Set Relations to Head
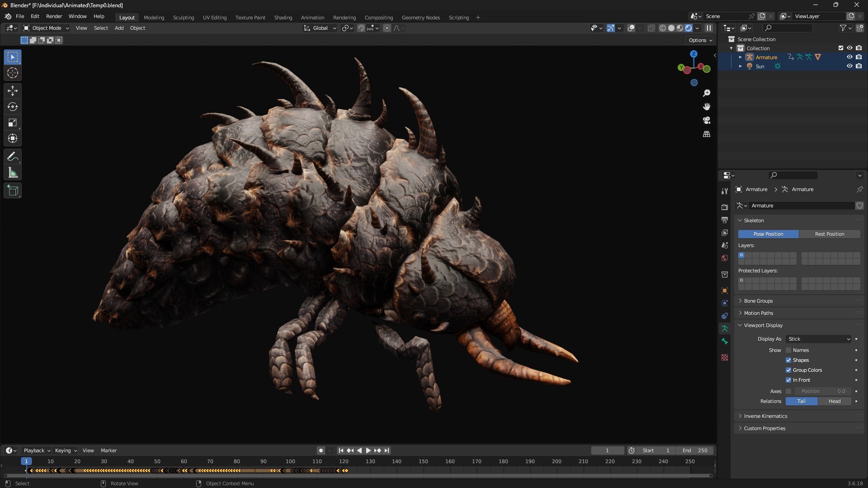 pos(835,401)
